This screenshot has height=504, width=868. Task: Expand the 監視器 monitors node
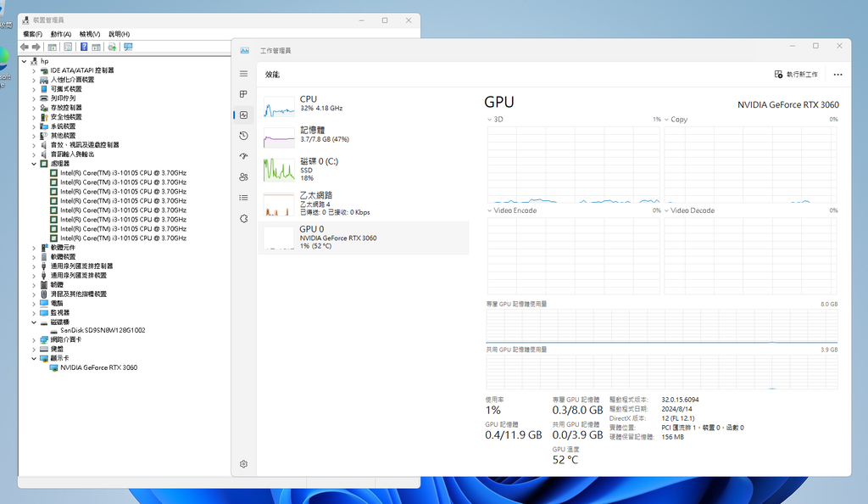34,313
